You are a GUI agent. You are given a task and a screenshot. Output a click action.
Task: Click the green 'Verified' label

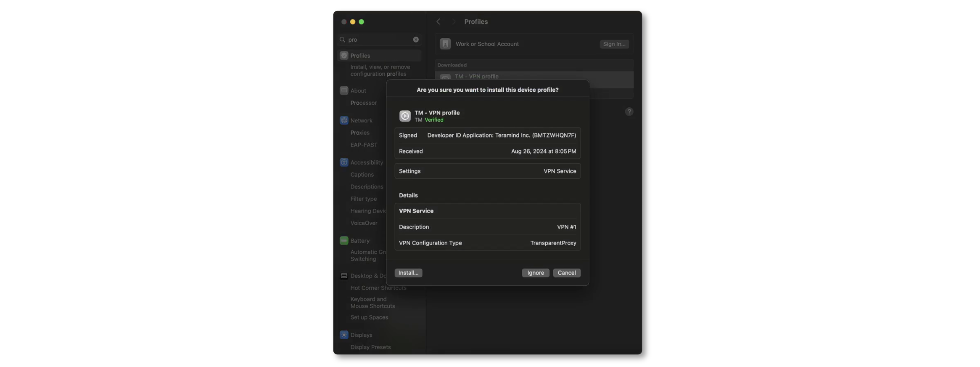pyautogui.click(x=434, y=120)
